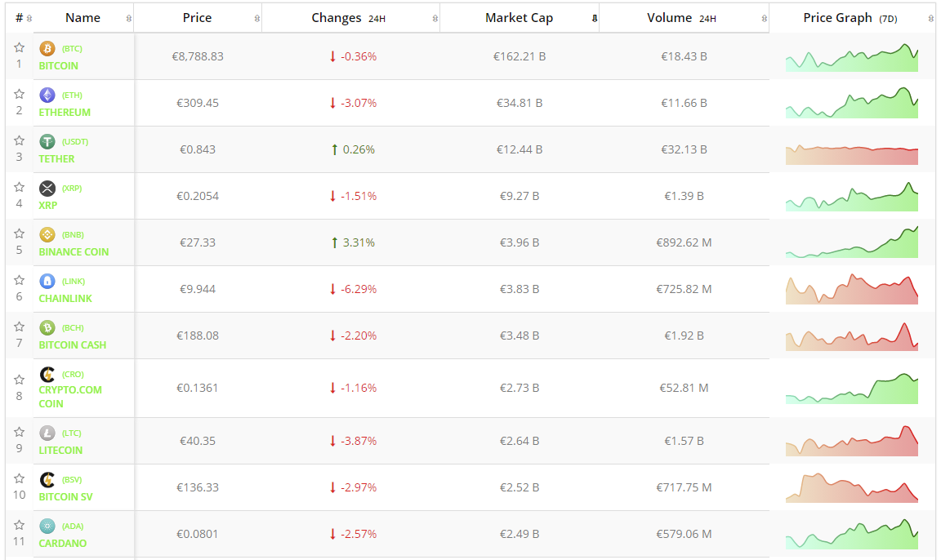Click the Chainlink logo icon
This screenshot has width=941, height=560.
47,282
